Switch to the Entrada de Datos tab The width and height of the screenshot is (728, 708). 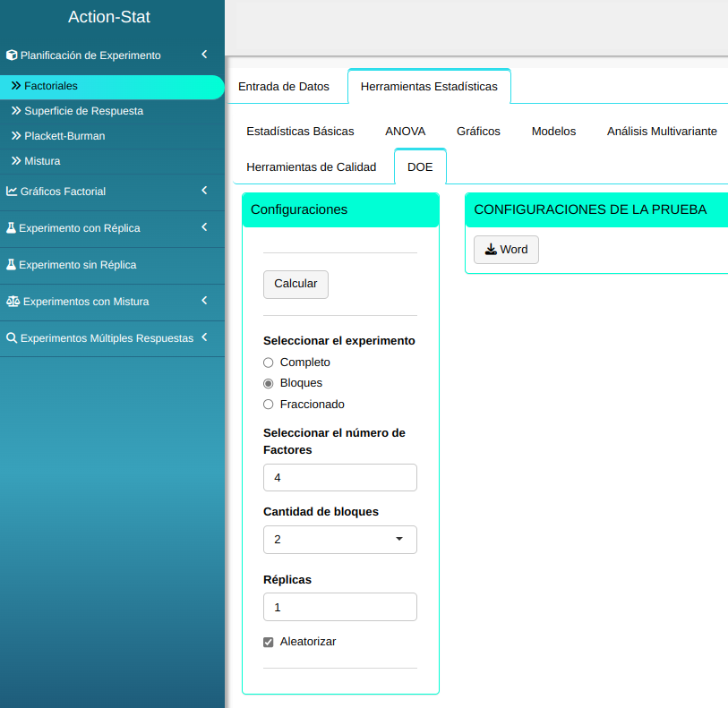[284, 87]
